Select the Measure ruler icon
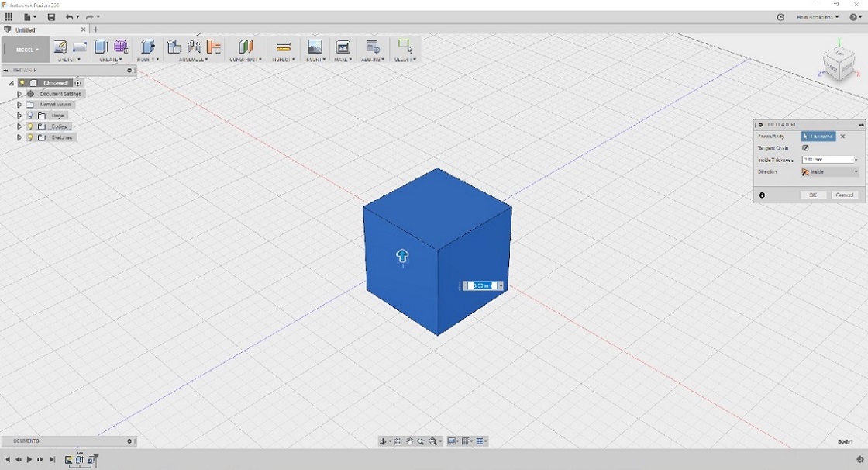The height and width of the screenshot is (470, 868). pos(284,47)
